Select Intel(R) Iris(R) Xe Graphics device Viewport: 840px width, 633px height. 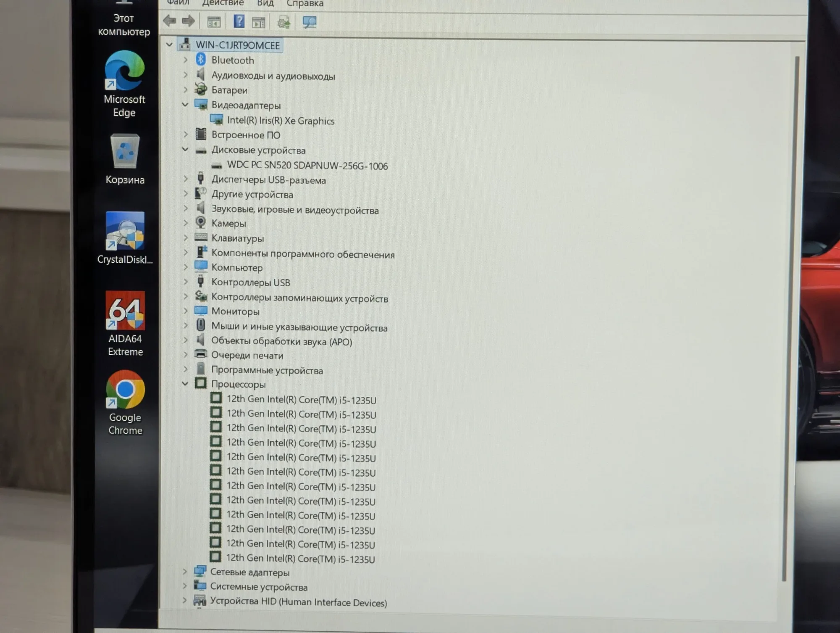tap(281, 121)
